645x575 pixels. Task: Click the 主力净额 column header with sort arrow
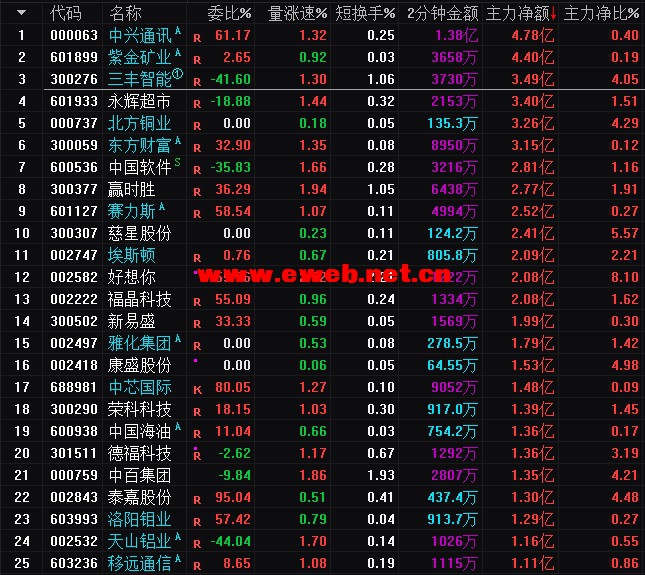pyautogui.click(x=521, y=14)
